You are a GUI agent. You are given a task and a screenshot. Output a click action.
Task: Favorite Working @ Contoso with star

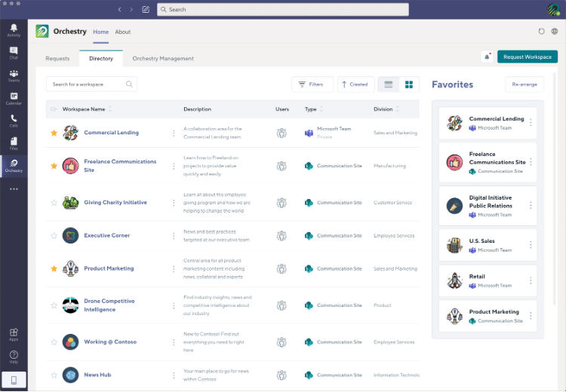54,342
